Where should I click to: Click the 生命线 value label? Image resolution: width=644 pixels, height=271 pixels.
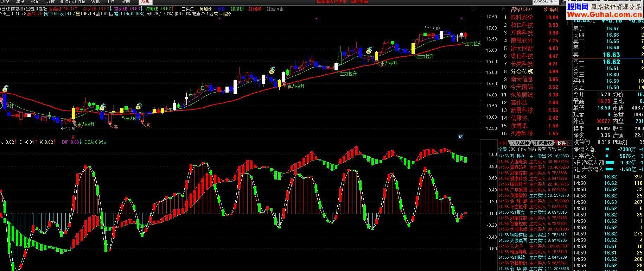click(63, 9)
